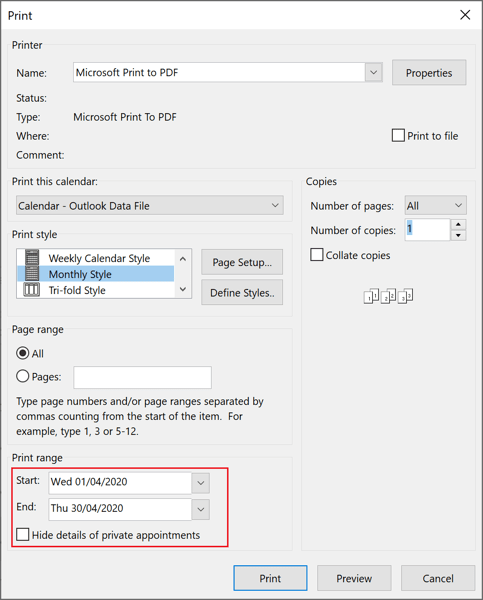Image resolution: width=483 pixels, height=600 pixels.
Task: Click the Define Styles button
Action: pyautogui.click(x=242, y=292)
